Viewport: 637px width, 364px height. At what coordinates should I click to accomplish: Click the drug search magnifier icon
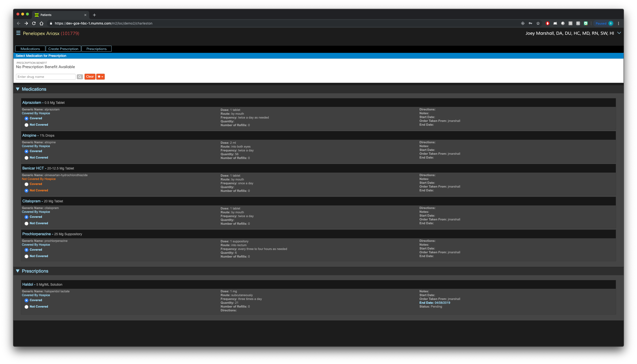(x=80, y=77)
